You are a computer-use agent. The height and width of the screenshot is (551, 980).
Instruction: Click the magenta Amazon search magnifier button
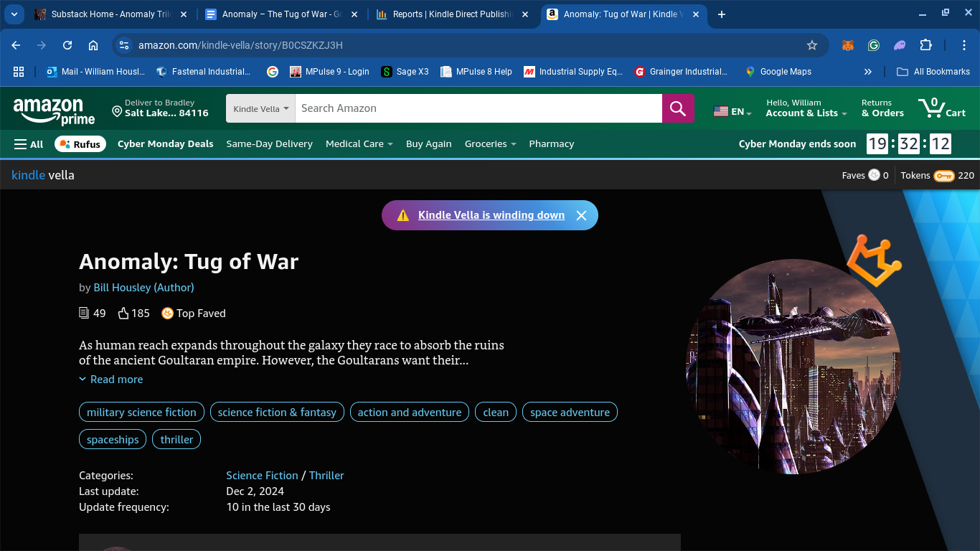click(x=678, y=108)
